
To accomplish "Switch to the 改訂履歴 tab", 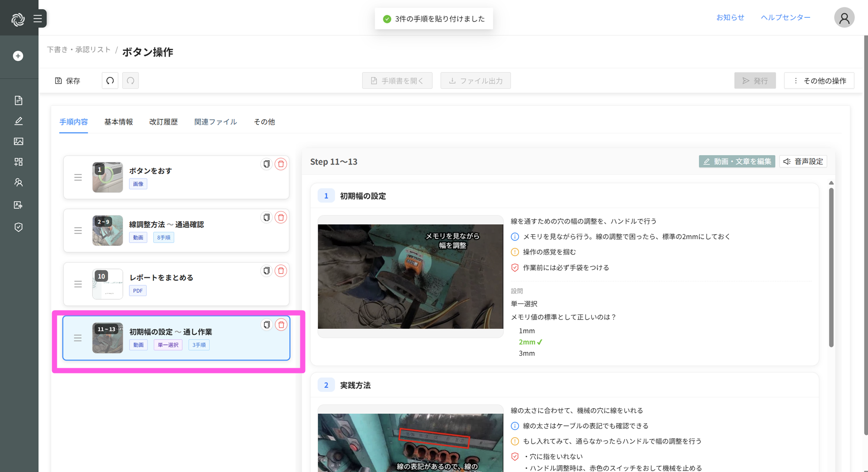I will 164,122.
